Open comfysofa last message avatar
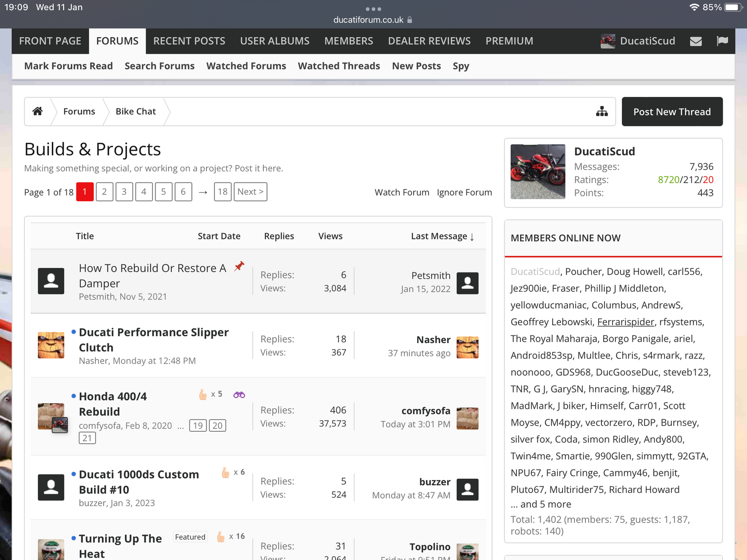747x560 pixels. pos(467,418)
